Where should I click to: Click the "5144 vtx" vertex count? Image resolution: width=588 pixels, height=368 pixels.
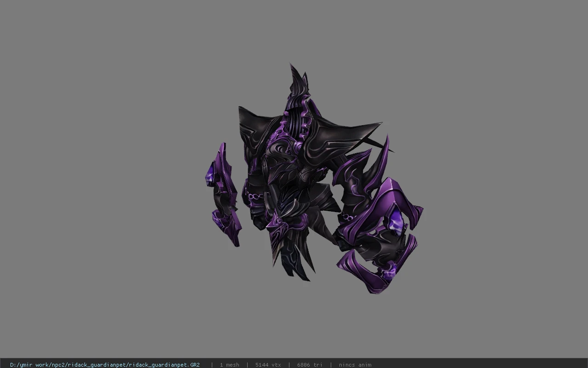click(268, 365)
